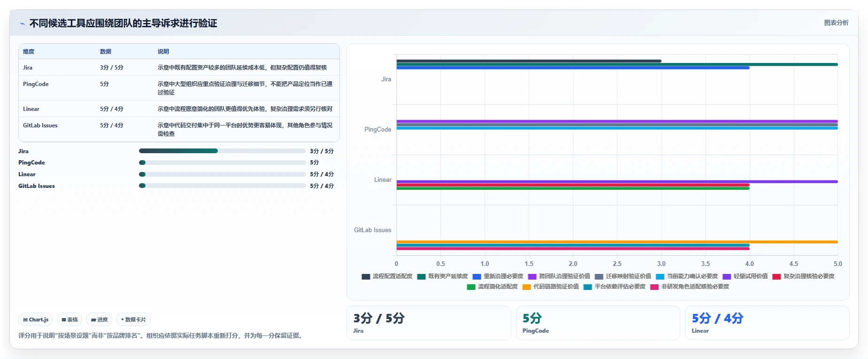Click the Linear description 示意中流程愿意简化
868x359 pixels.
(245, 109)
